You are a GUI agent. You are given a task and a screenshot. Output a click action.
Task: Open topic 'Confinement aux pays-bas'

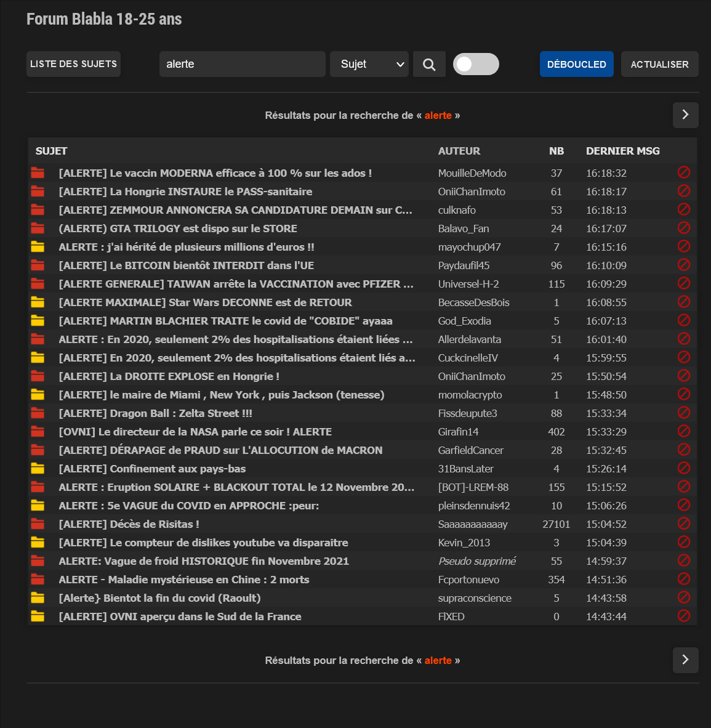pos(152,469)
